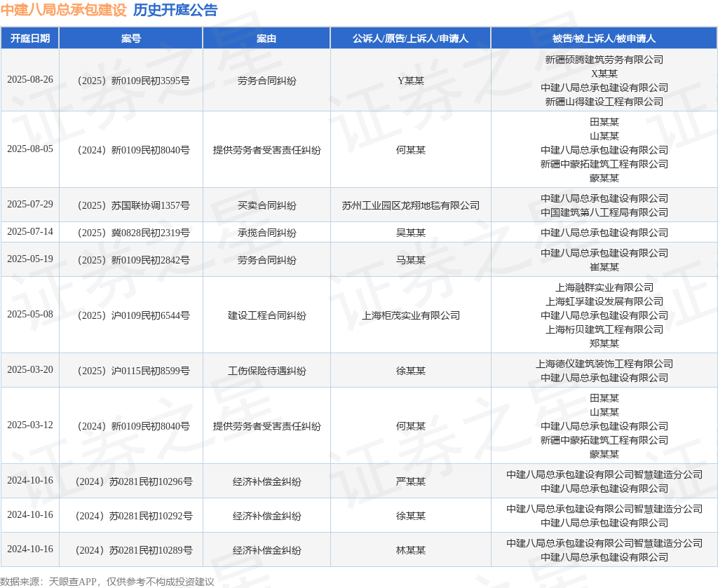The height and width of the screenshot is (588, 718).
Task: Click the 历史开庭公告 heading
Action: (175, 11)
